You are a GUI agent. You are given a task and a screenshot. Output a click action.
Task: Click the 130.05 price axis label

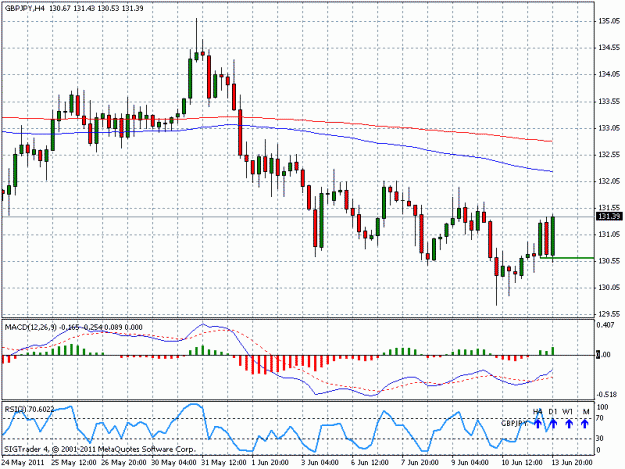point(609,288)
